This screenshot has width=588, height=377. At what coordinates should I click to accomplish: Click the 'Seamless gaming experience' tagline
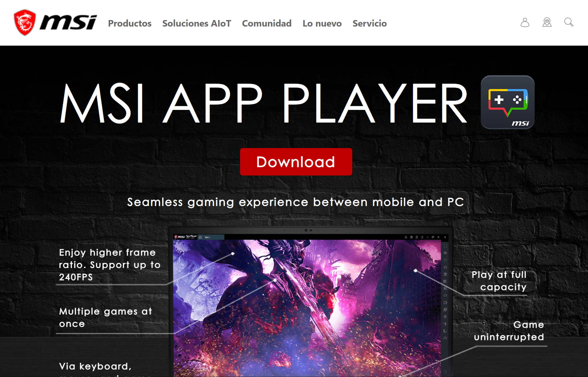point(296,202)
